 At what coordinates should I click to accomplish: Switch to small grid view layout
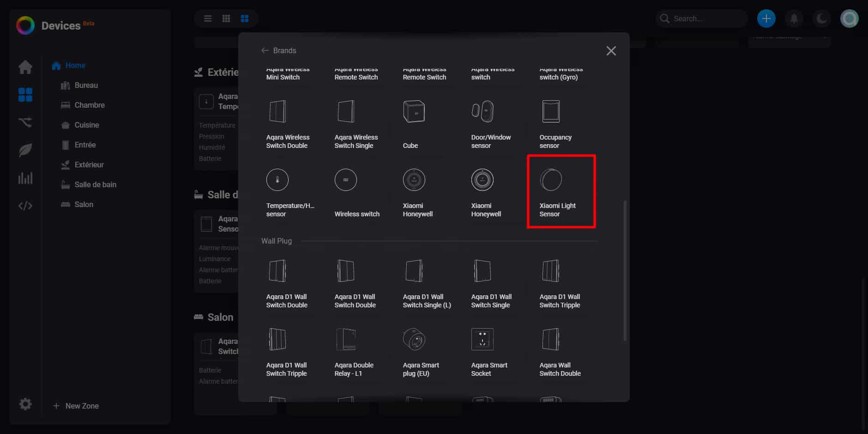[226, 18]
